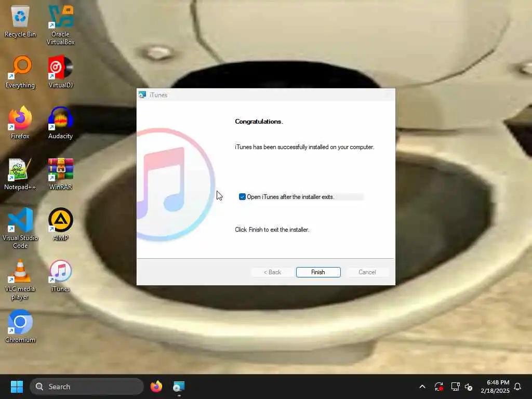This screenshot has height=399, width=532.
Task: Click the taskbar Search box
Action: (x=87, y=387)
